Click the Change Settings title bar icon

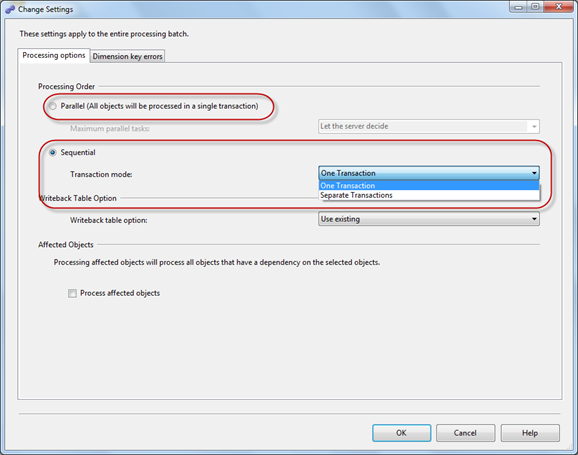(10, 9)
